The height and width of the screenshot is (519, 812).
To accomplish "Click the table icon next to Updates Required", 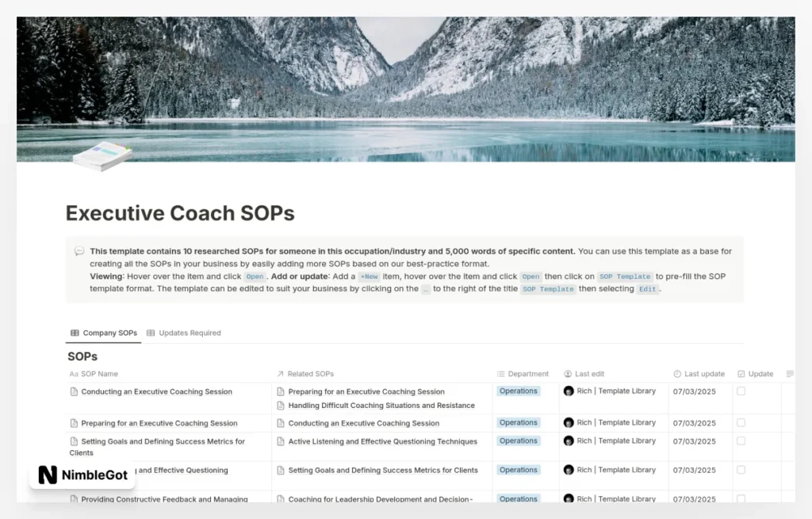I will [x=151, y=333].
